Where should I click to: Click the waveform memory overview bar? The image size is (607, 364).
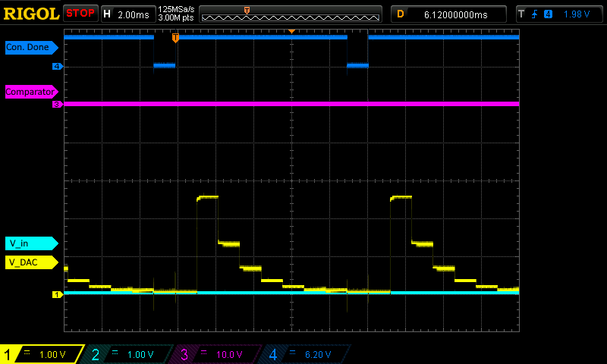pos(291,14)
